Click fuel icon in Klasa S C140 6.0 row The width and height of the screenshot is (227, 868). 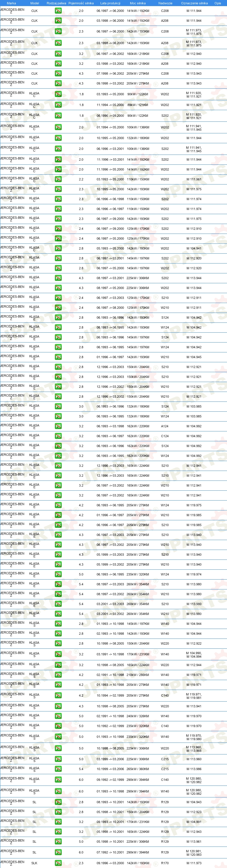click(x=58, y=780)
